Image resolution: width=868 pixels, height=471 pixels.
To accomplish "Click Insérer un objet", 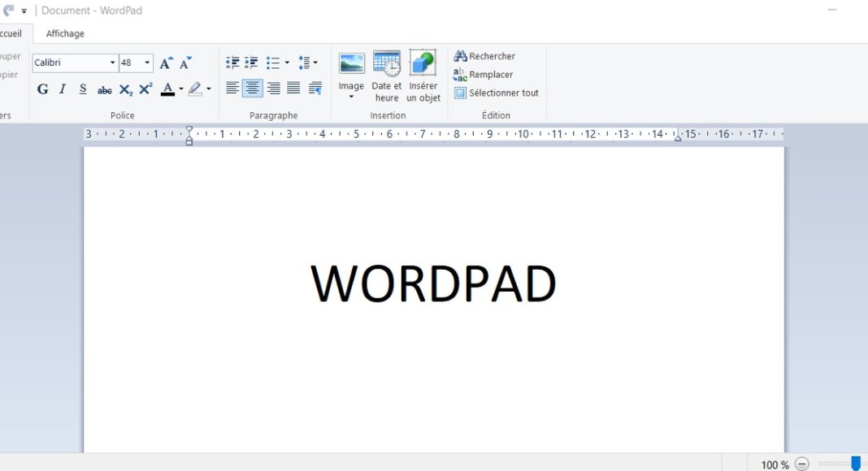I will 423,76.
